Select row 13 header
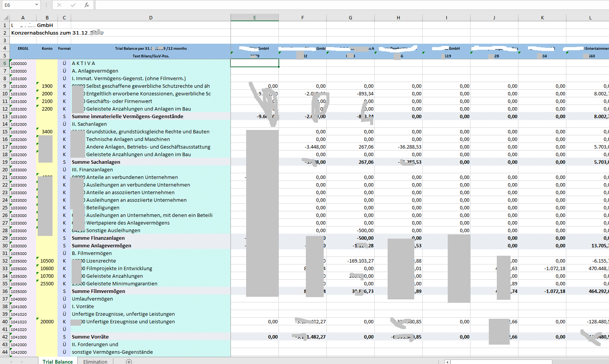This screenshot has width=609, height=364. pyautogui.click(x=5, y=117)
